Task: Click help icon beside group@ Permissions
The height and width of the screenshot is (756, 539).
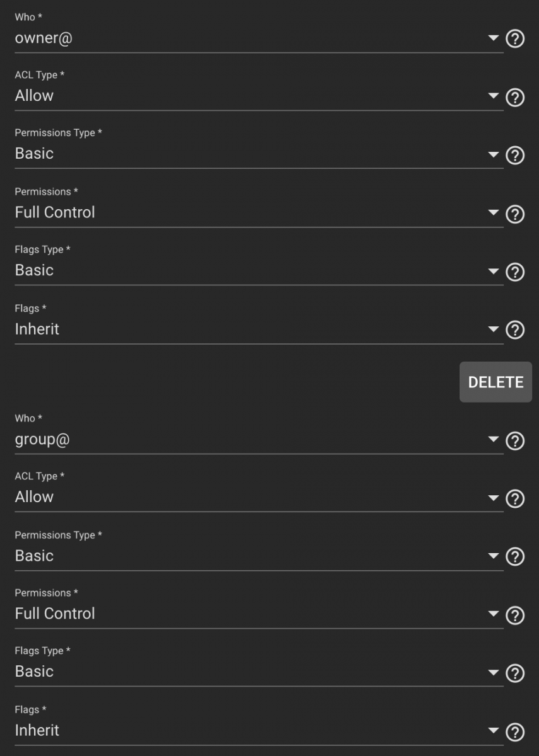Action: pyautogui.click(x=515, y=616)
